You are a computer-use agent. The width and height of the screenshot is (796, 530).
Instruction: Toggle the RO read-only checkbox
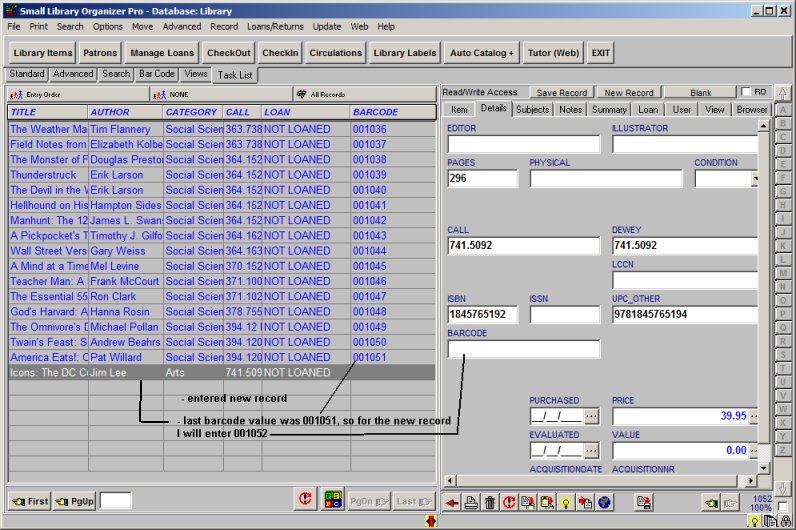tap(746, 92)
